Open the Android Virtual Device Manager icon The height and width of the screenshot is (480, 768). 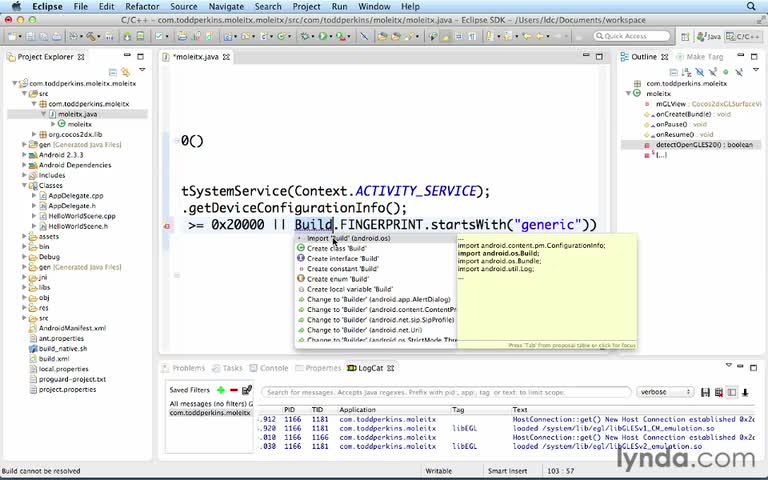(140, 36)
